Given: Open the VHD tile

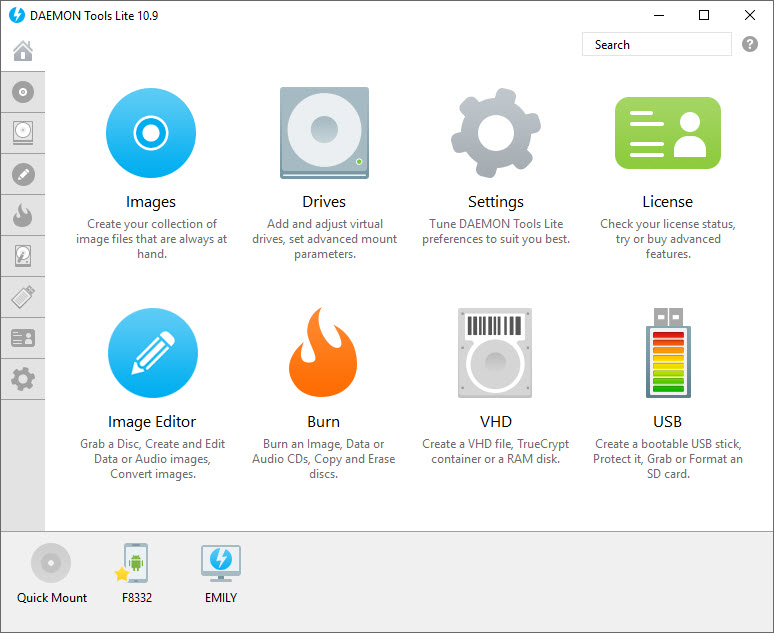Looking at the screenshot, I should [x=495, y=353].
